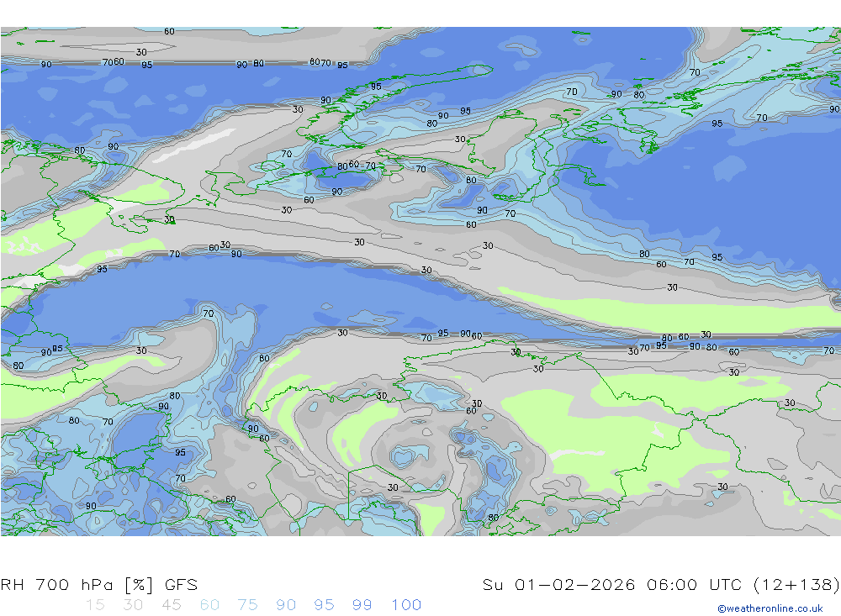The image size is (841, 616).
Task: Click the GFS model name
Action: click(181, 585)
